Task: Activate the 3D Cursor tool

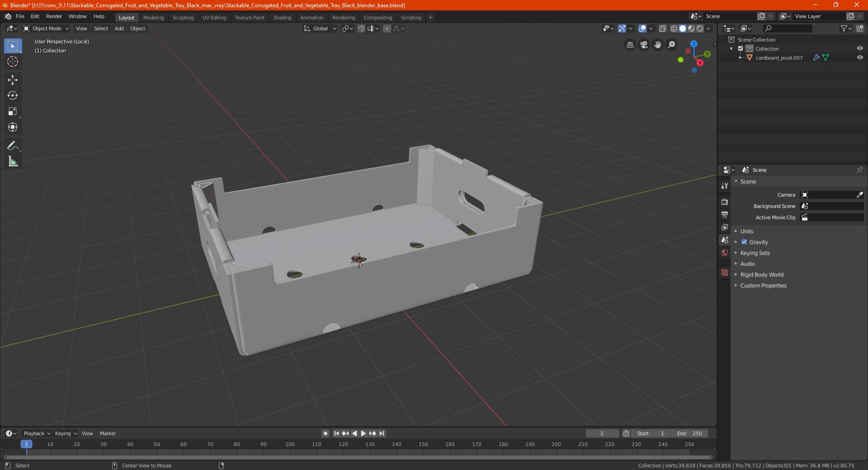Action: pos(13,61)
